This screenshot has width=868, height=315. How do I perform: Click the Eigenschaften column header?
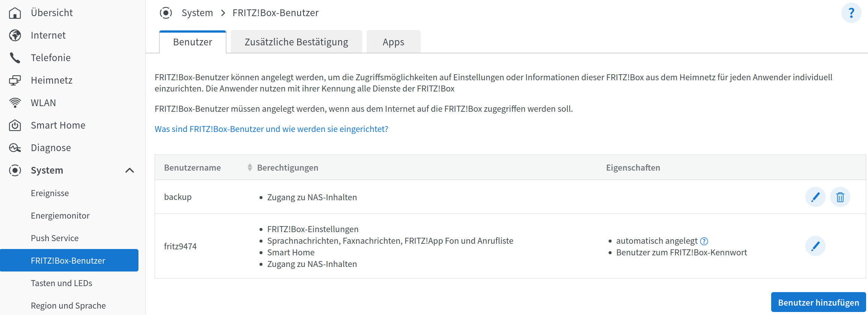pyautogui.click(x=633, y=168)
